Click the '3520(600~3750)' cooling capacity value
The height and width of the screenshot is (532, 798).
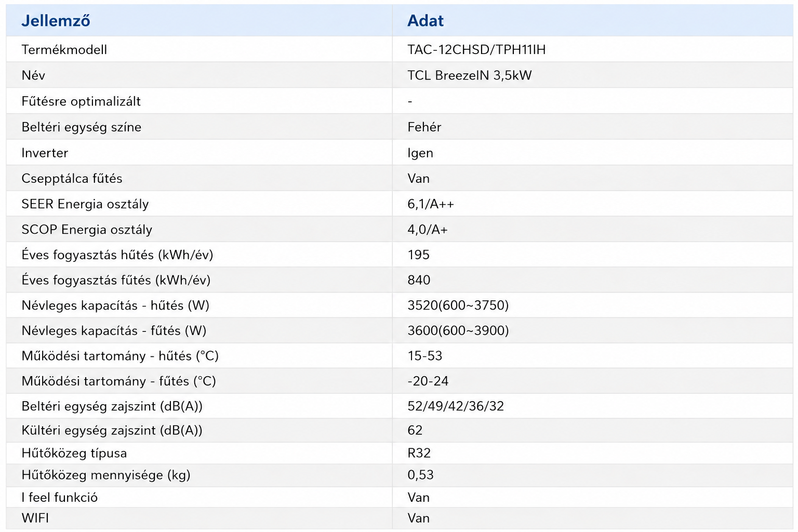point(458,305)
